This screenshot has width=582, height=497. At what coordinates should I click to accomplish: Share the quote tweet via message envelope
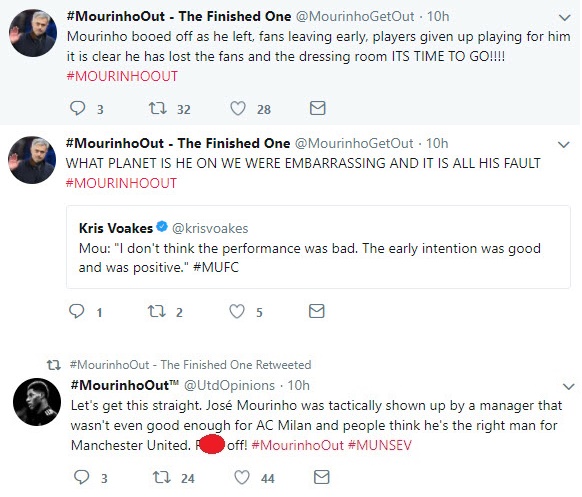(x=317, y=311)
